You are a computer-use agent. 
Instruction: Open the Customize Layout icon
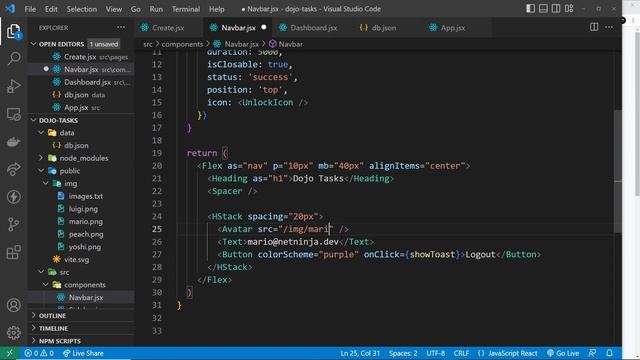click(x=569, y=9)
